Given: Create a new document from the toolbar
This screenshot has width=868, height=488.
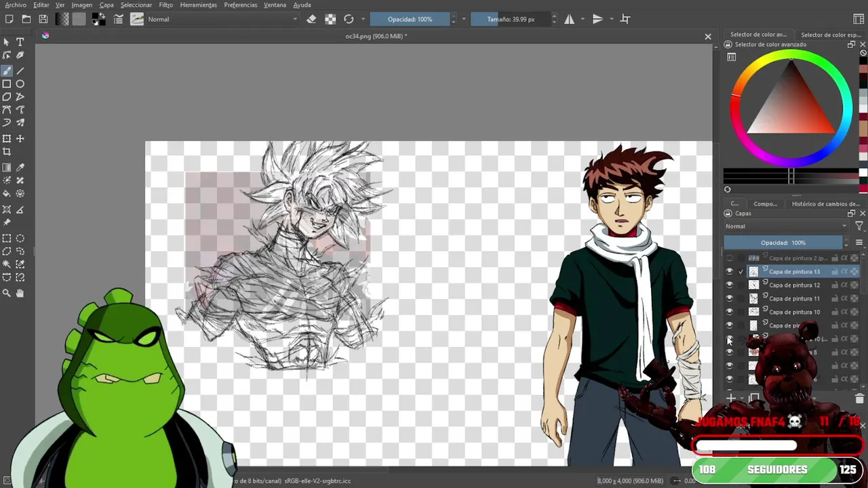Looking at the screenshot, I should pyautogui.click(x=9, y=19).
